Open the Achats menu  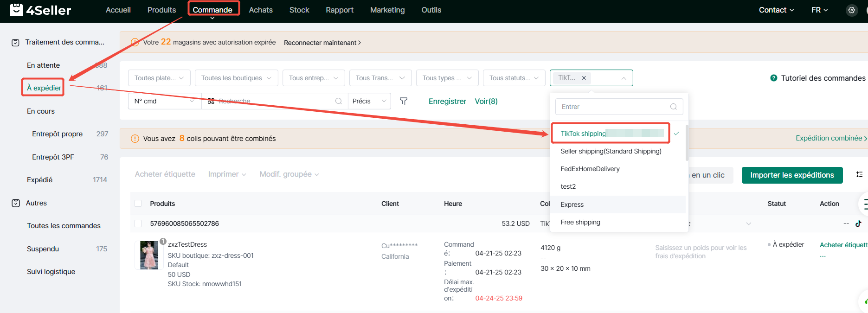(261, 10)
